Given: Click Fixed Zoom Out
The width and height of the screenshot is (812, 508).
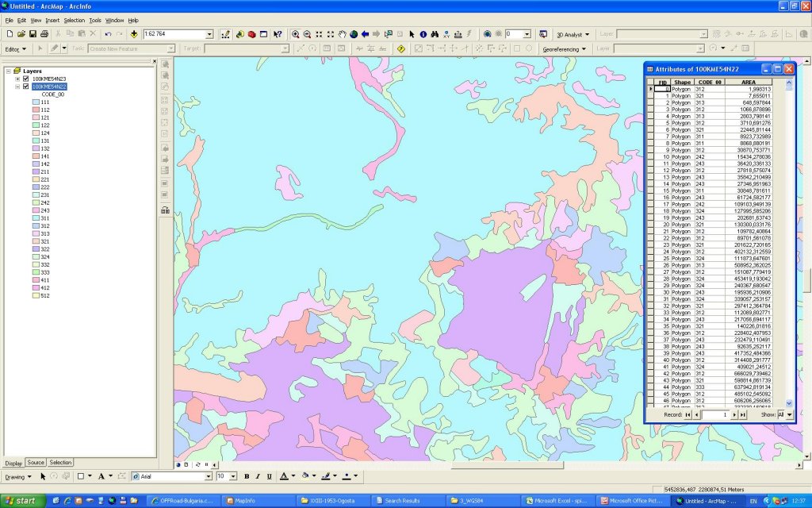Looking at the screenshot, I should point(331,34).
